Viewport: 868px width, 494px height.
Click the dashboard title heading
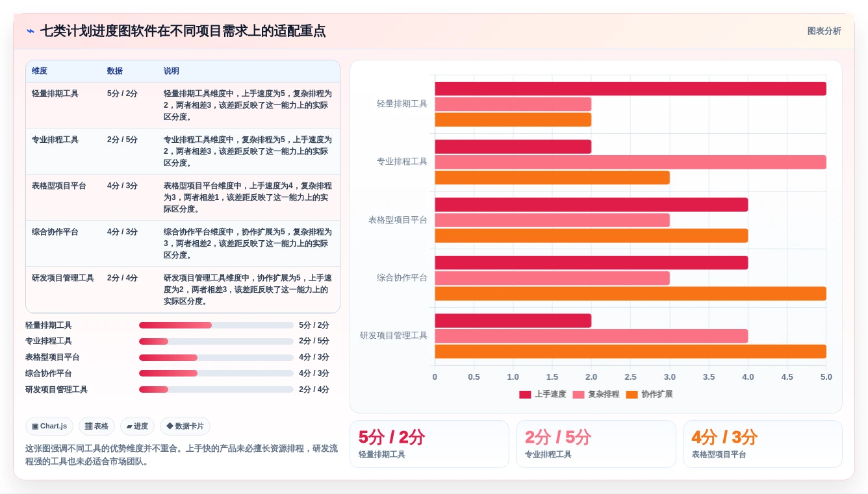(183, 31)
